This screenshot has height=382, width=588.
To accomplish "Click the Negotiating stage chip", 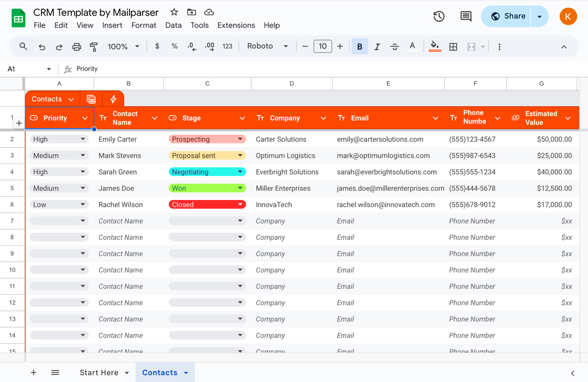I will point(207,172).
